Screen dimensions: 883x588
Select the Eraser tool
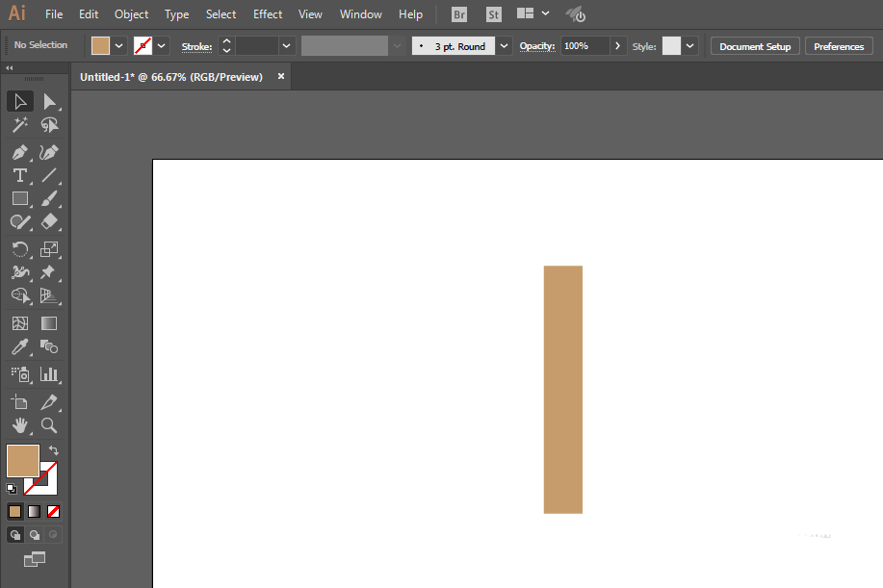pos(49,221)
